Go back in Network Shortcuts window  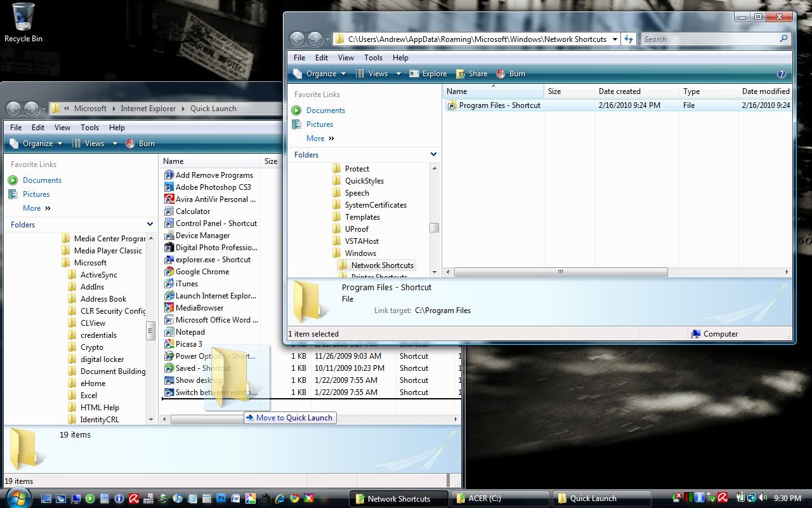tap(297, 39)
